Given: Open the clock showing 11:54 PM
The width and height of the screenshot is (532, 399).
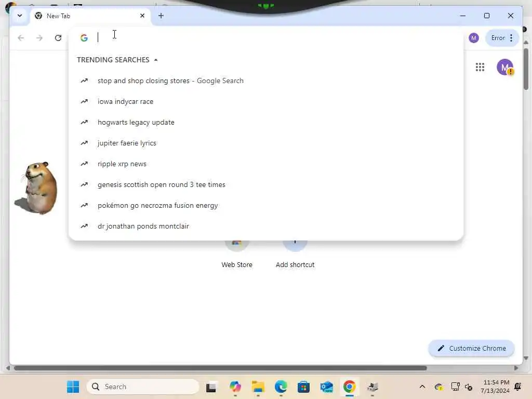Looking at the screenshot, I should [495, 387].
